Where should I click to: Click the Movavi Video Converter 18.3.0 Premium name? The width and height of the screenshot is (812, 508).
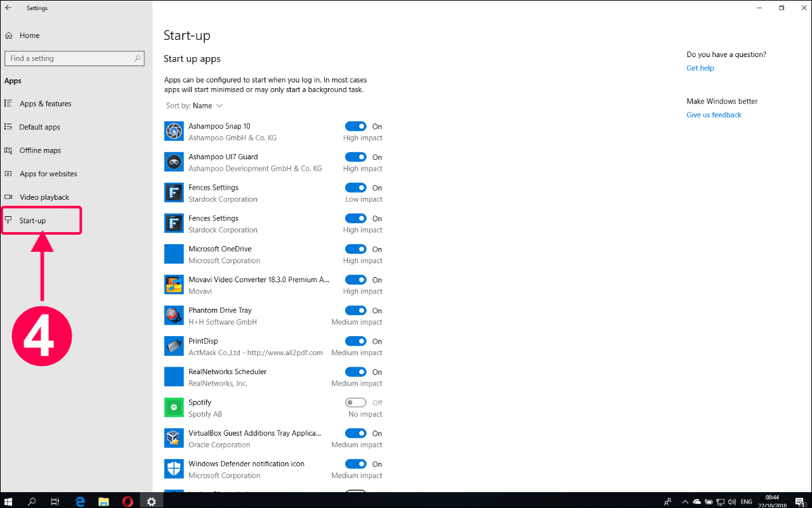click(259, 280)
